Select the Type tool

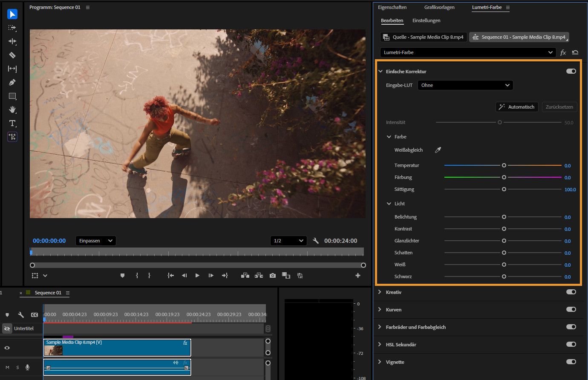click(x=12, y=123)
